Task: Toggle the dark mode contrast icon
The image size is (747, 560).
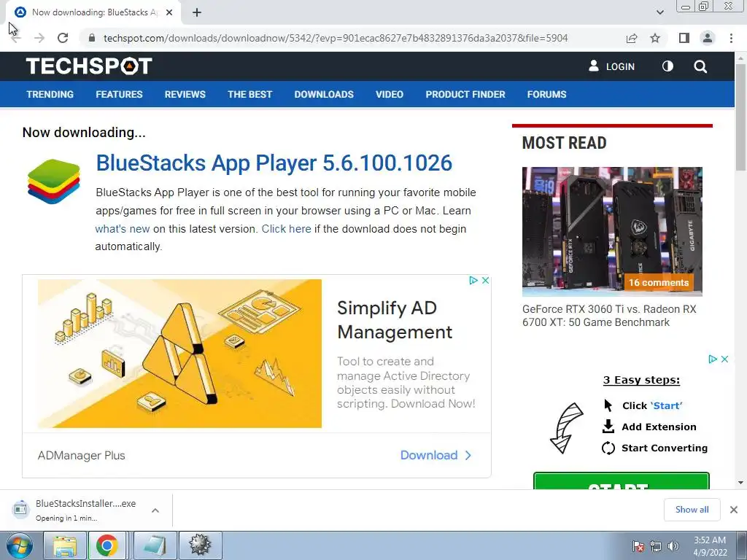Action: (x=667, y=66)
